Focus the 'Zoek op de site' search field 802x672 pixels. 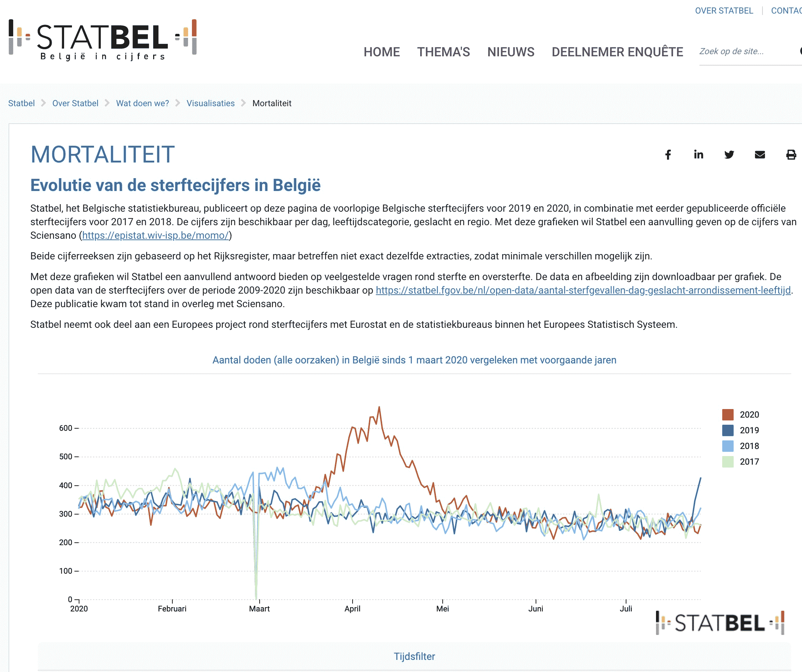pyautogui.click(x=745, y=52)
